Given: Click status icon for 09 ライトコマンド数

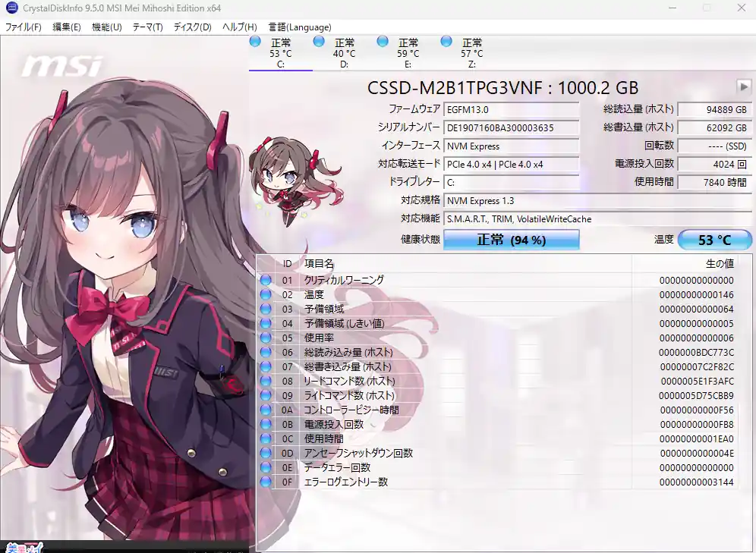Looking at the screenshot, I should tap(266, 395).
